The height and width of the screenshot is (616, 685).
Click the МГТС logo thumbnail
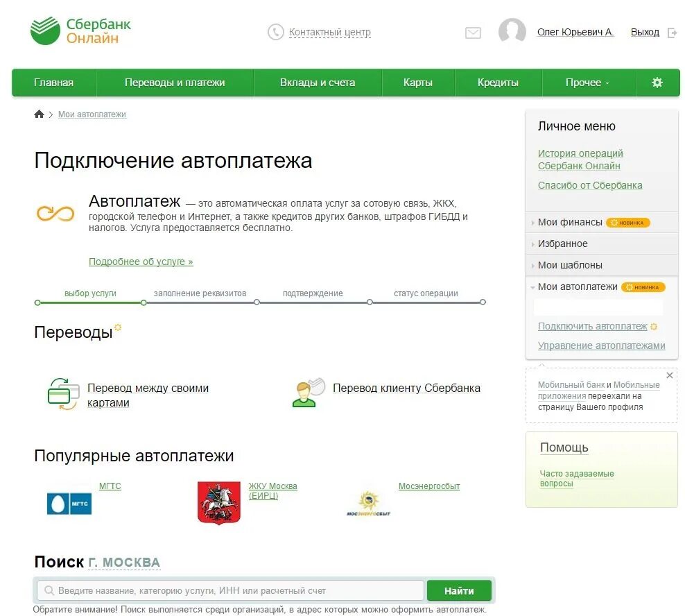coord(69,503)
